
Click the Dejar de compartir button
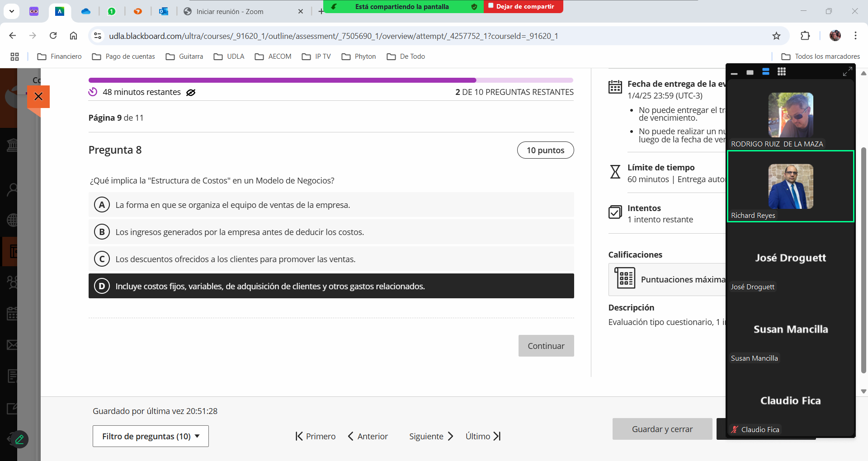(523, 6)
